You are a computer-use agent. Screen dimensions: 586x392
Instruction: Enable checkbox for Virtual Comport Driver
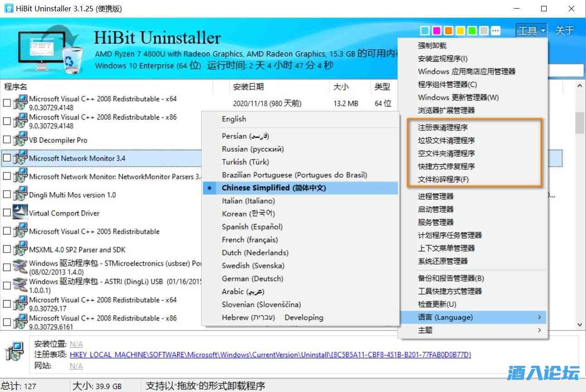7,213
